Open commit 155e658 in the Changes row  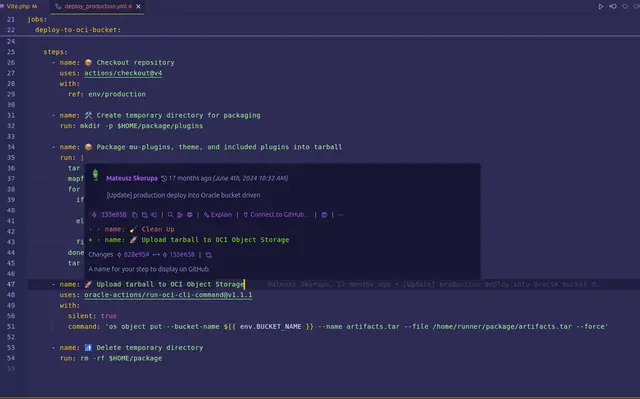point(182,255)
